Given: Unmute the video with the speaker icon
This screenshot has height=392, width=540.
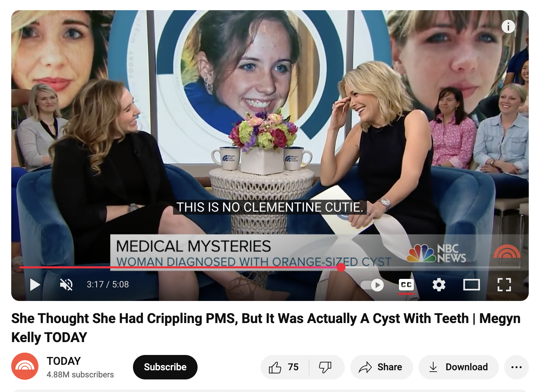Looking at the screenshot, I should pos(66,284).
